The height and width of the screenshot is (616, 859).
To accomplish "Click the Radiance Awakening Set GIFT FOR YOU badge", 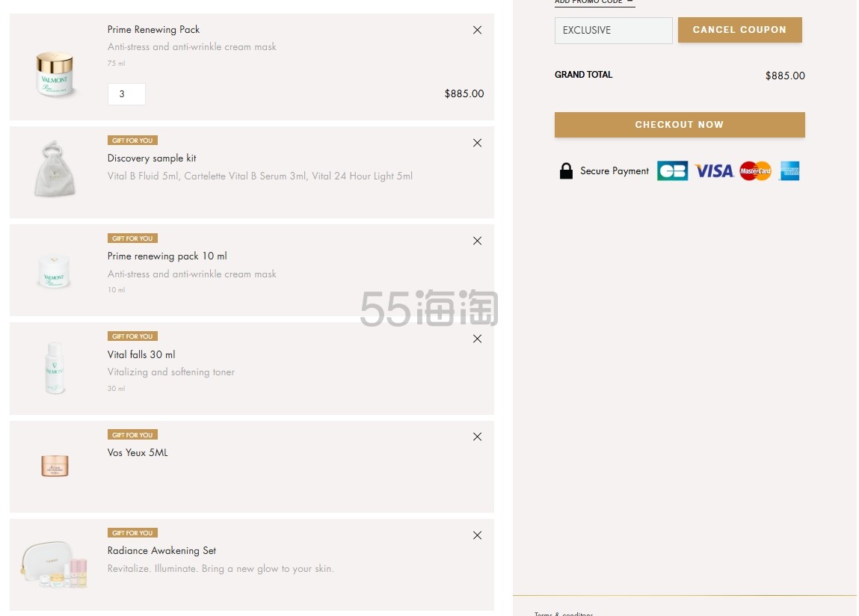I will (132, 533).
